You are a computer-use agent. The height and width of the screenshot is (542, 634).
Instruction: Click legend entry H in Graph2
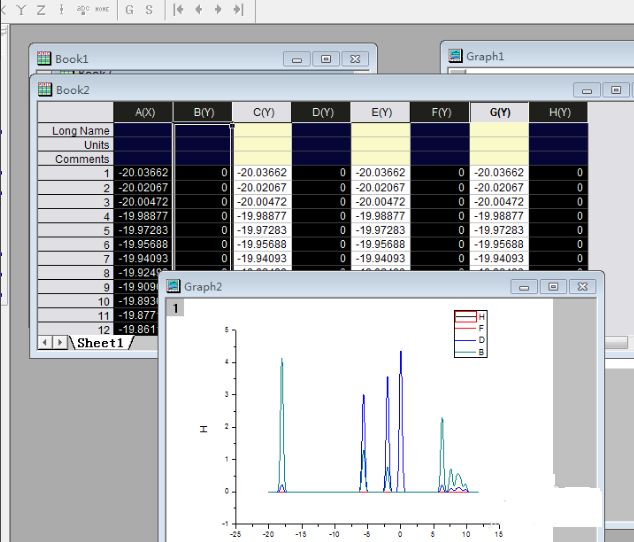tap(471, 316)
